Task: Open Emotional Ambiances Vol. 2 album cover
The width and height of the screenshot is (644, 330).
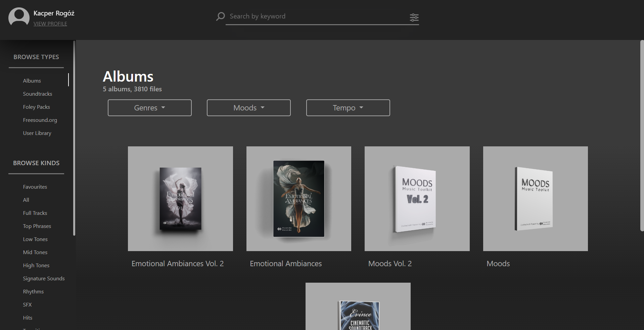Action: coord(180,199)
